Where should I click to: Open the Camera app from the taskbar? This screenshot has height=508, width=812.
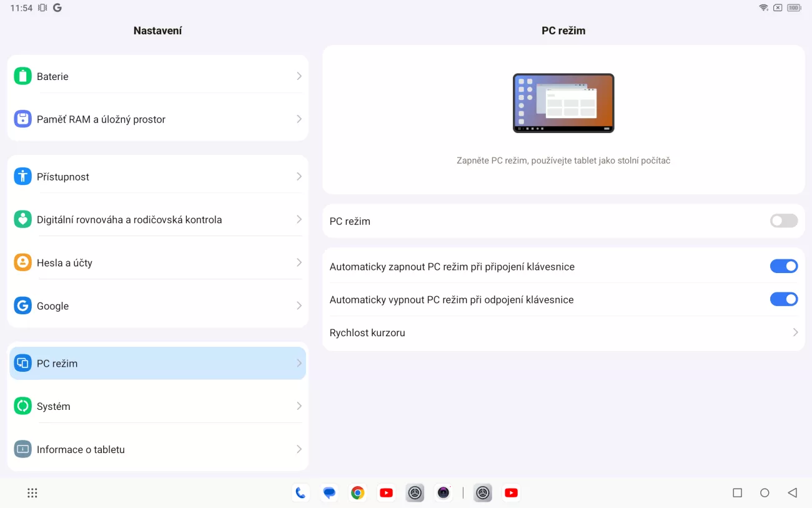pos(443,493)
